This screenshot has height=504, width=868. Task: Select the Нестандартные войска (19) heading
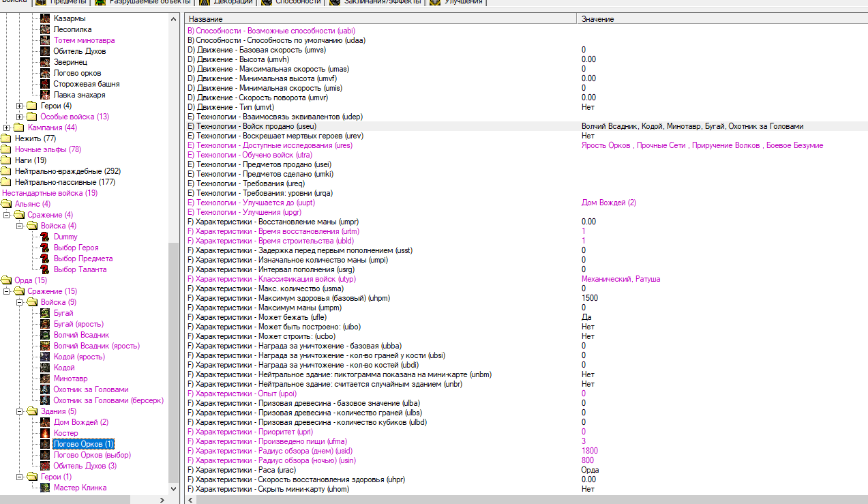coord(50,193)
